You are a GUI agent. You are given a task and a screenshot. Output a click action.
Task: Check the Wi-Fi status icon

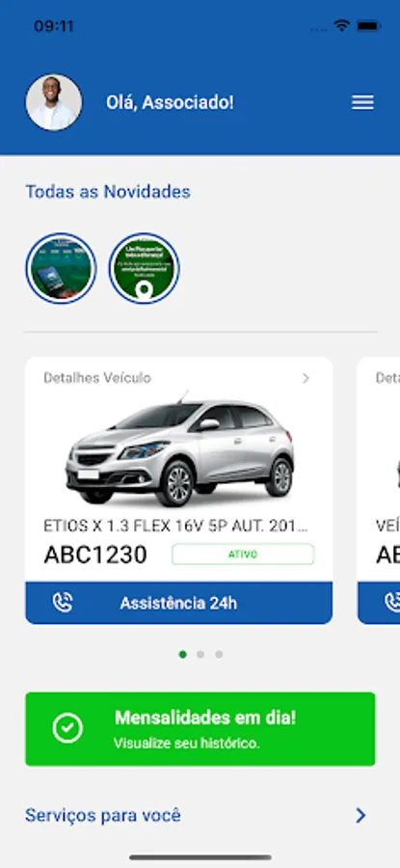point(341,25)
